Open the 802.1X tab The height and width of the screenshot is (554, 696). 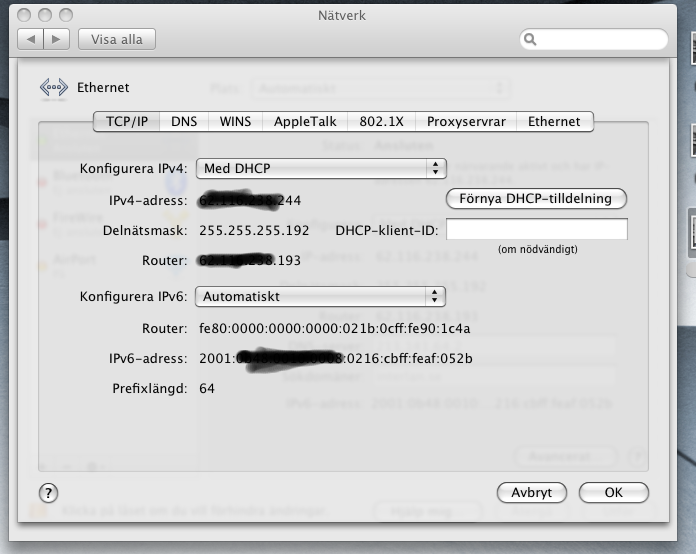[381, 122]
